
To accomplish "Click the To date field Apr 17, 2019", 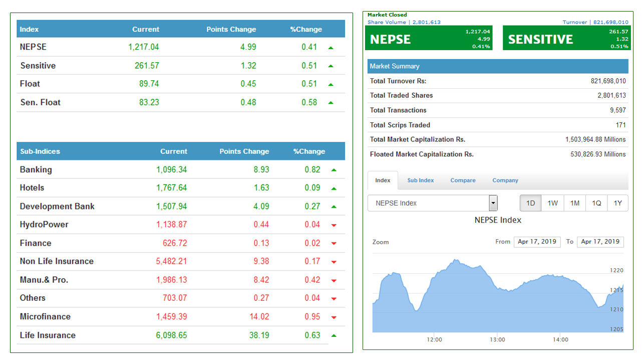I will (600, 242).
